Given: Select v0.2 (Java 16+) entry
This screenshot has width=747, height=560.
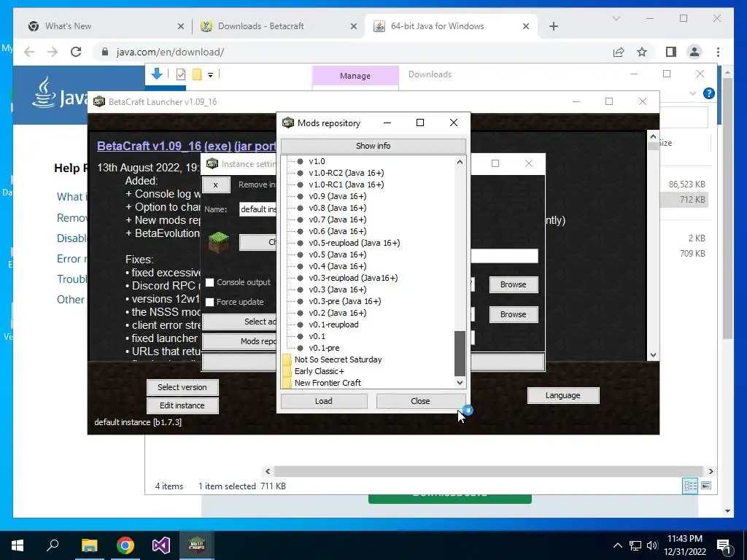Looking at the screenshot, I should pos(338,313).
